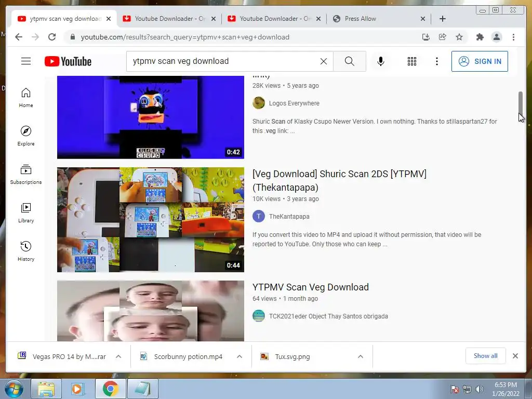The height and width of the screenshot is (399, 532).
Task: Clear the search query with the X
Action: pyautogui.click(x=324, y=61)
